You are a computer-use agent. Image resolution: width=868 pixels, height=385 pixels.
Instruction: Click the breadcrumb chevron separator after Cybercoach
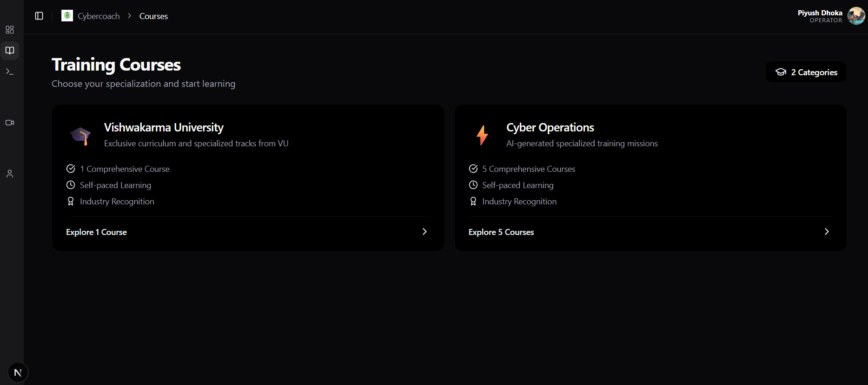130,16
